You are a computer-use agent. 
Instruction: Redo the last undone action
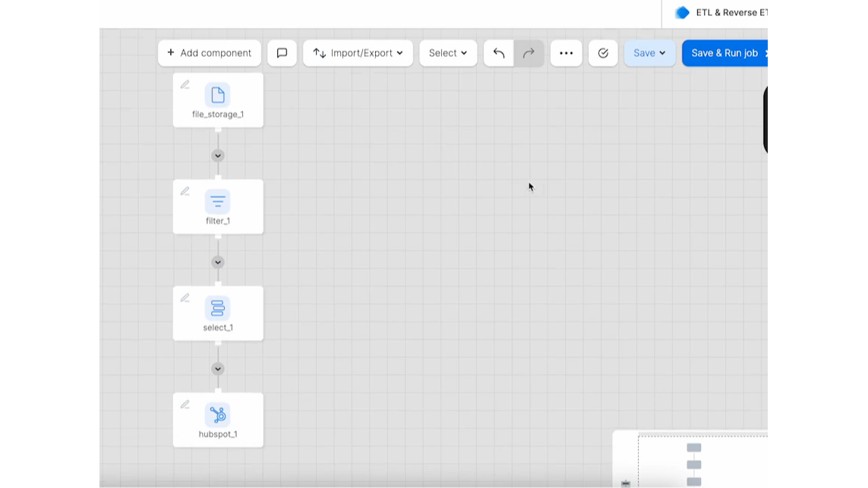pyautogui.click(x=529, y=53)
